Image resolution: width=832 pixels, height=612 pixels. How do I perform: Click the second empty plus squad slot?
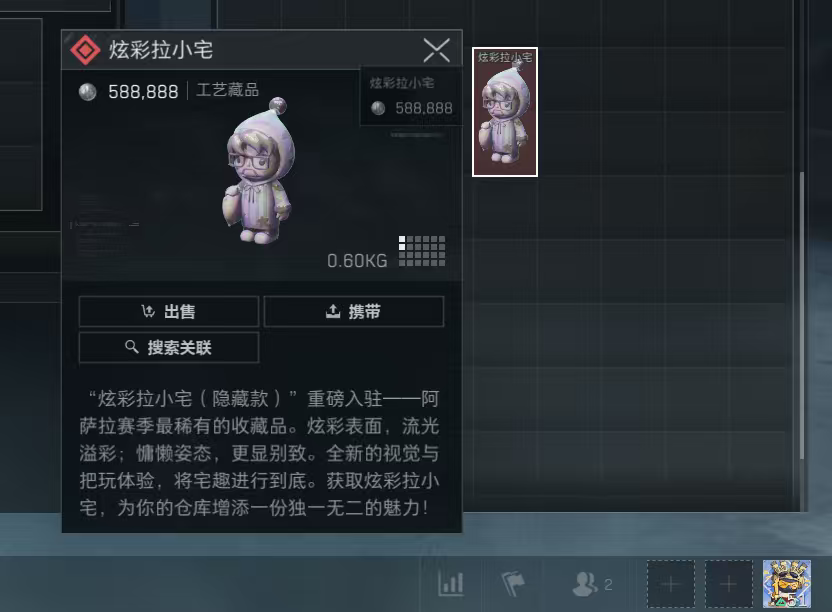click(729, 584)
